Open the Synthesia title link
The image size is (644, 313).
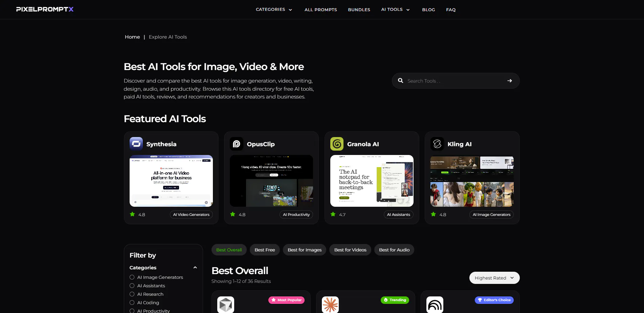[161, 144]
